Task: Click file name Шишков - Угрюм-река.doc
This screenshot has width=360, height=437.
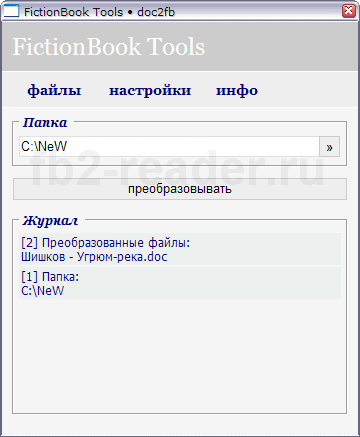Action: tap(94, 257)
